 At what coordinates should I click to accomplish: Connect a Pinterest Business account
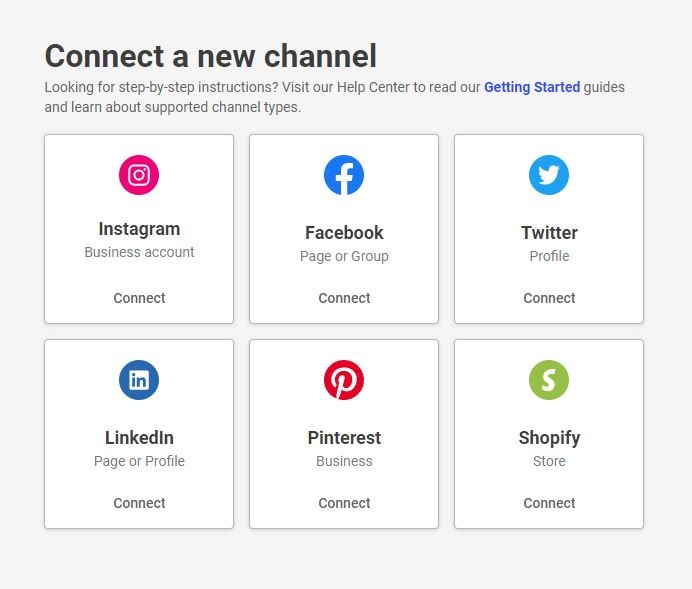344,503
